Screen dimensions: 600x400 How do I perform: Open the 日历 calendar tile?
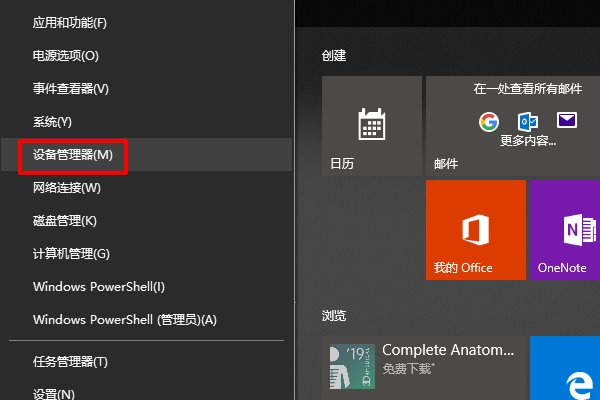click(x=372, y=126)
